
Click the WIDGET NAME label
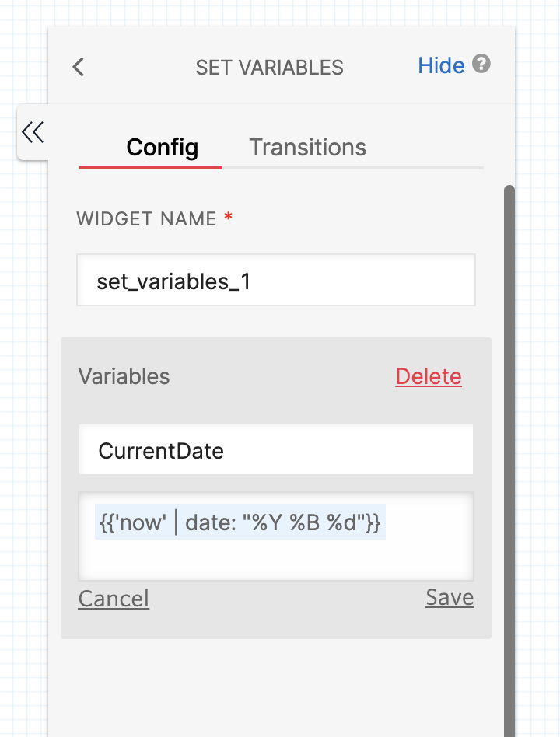coord(147,218)
